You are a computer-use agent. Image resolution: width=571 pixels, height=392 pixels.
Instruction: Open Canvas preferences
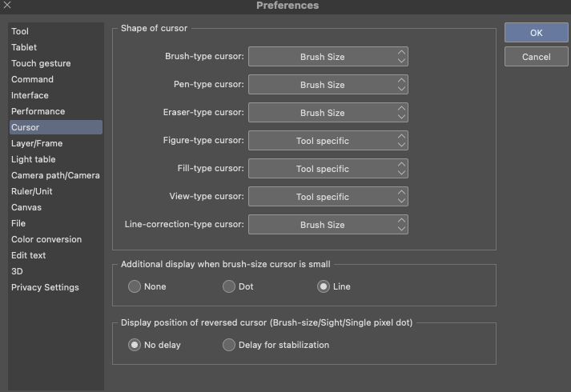[x=56, y=207]
